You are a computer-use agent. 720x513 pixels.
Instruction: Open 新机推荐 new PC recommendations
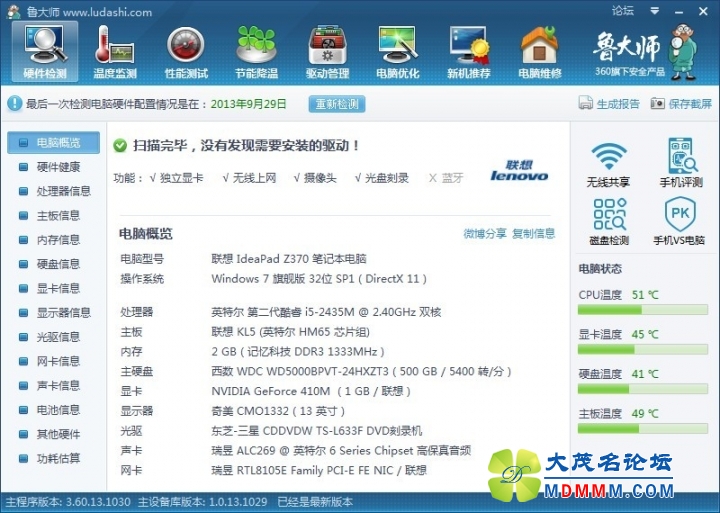(x=469, y=51)
